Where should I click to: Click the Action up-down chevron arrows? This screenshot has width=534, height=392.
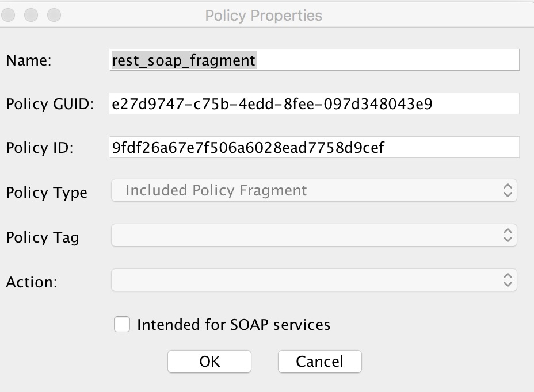click(508, 280)
